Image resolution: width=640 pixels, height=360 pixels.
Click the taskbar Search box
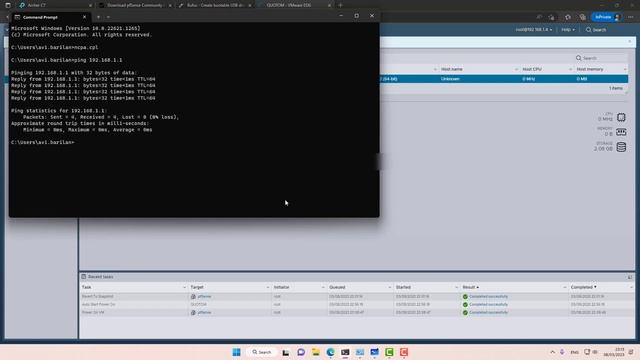pos(262,352)
